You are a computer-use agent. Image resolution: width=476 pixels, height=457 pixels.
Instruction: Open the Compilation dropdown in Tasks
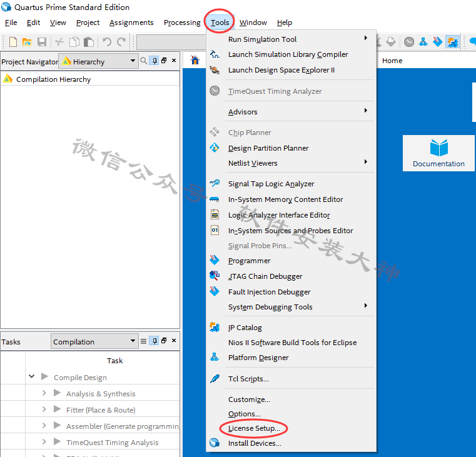pyautogui.click(x=94, y=341)
